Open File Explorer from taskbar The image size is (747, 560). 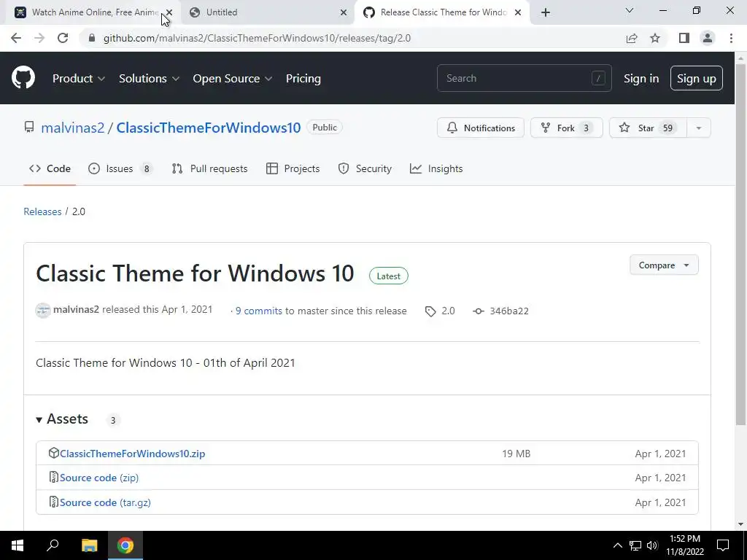coord(89,545)
